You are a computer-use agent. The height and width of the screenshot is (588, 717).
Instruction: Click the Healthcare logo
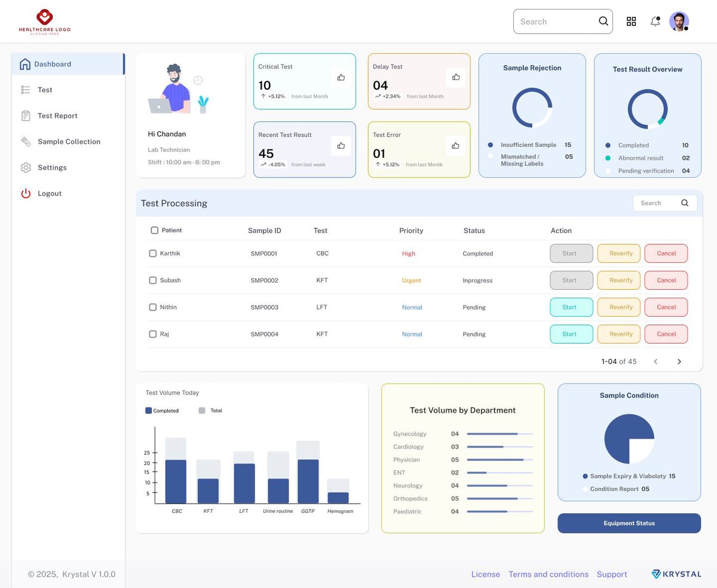(44, 22)
